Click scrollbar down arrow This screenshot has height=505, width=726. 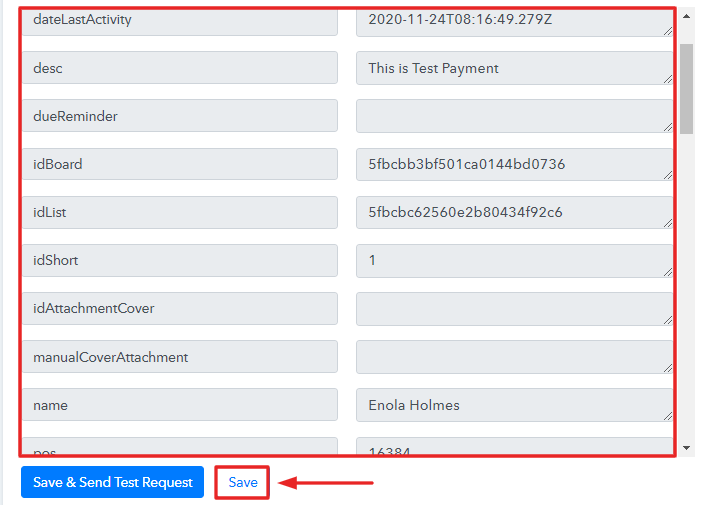point(687,448)
